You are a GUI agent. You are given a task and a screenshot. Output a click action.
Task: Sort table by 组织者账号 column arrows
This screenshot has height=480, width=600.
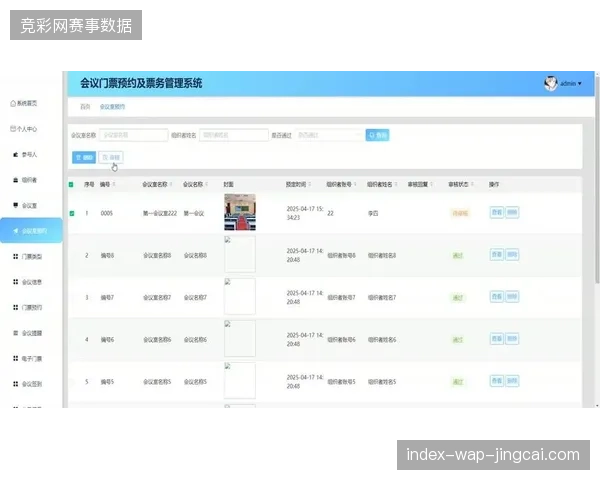pyautogui.click(x=355, y=184)
